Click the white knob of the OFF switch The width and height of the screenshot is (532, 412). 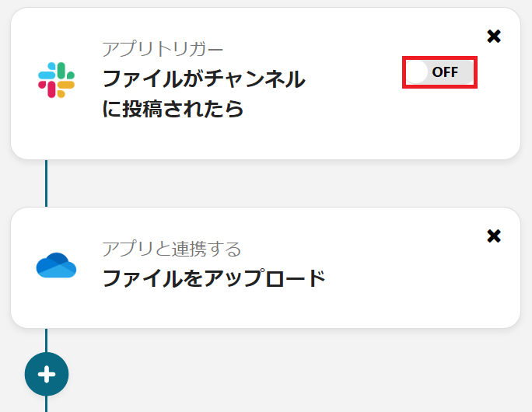click(x=418, y=72)
